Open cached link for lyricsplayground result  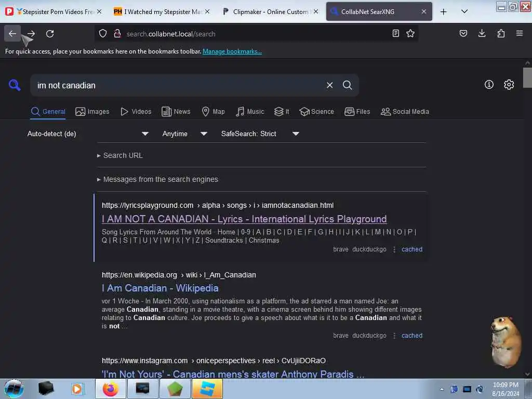(x=412, y=249)
